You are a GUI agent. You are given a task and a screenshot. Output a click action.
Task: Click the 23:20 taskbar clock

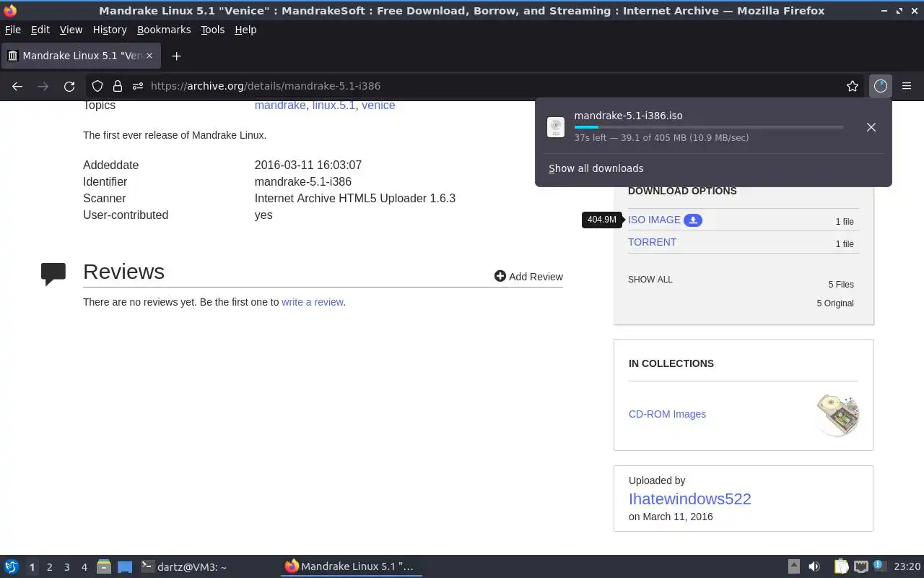pyautogui.click(x=907, y=567)
